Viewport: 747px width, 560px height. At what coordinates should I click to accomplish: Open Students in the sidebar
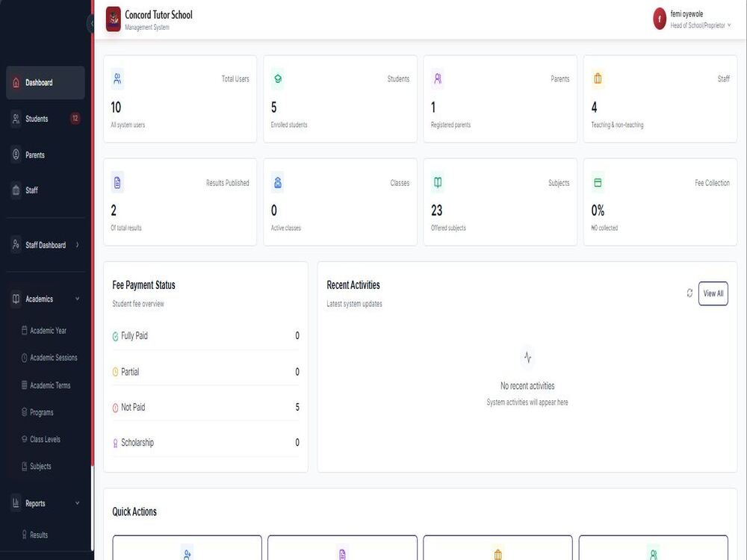click(x=46, y=119)
